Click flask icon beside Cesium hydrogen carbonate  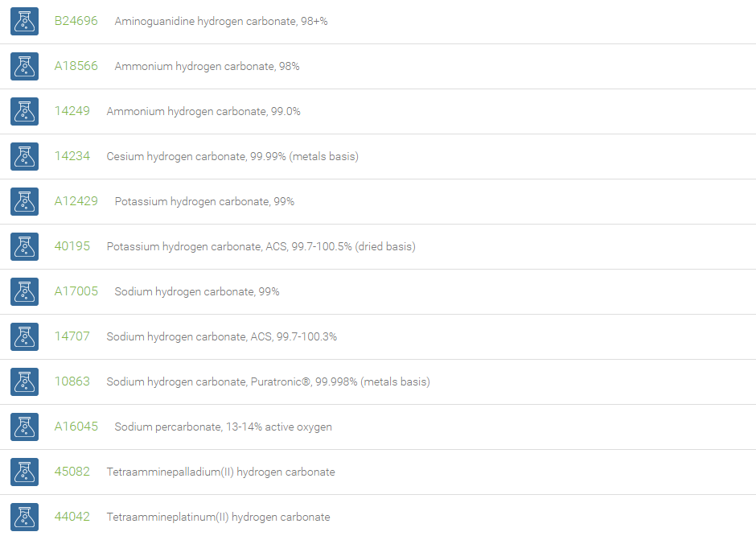25,156
